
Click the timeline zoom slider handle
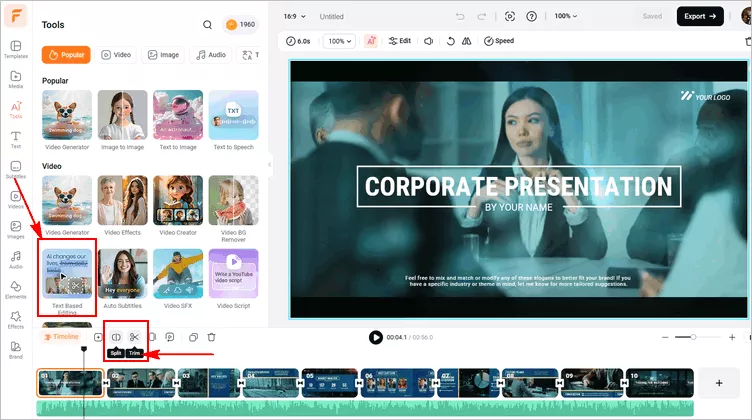click(693, 337)
